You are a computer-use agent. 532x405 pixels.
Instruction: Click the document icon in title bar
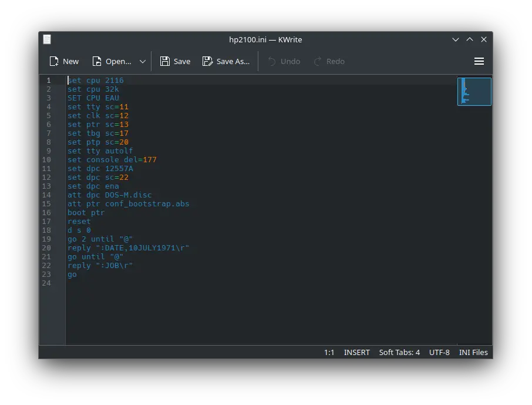coord(47,39)
